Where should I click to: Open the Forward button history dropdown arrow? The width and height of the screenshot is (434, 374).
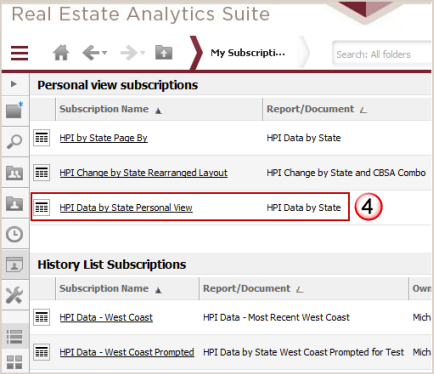(143, 53)
